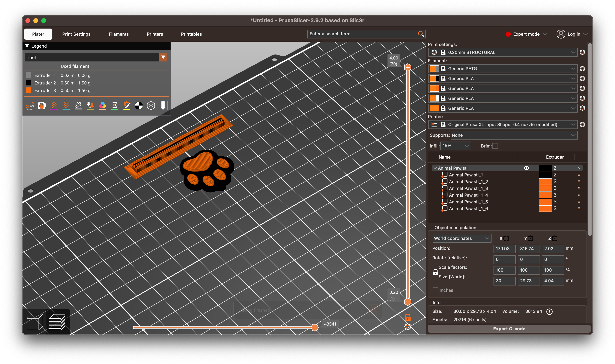
Task: Switch to sliced layers preview icon
Action: (57, 322)
